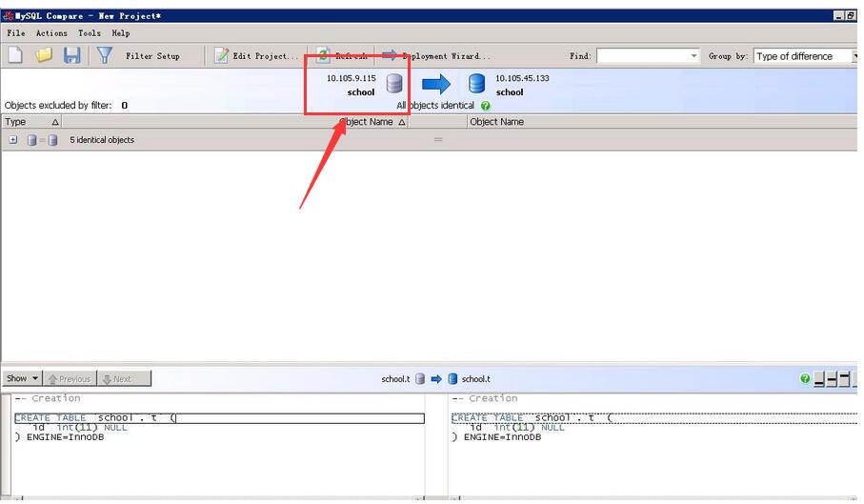Click the -- Creation comment in the right pane
The image size is (864, 504).
[485, 398]
